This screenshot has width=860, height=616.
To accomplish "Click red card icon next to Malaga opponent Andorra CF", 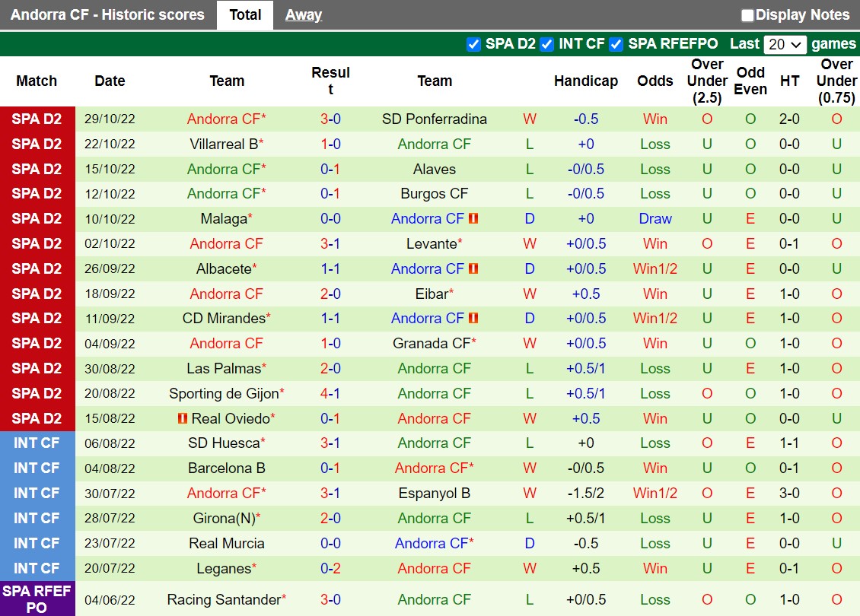I will (473, 219).
